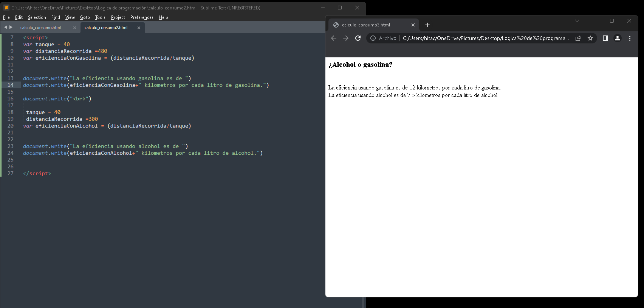Open a new browser tab
644x308 pixels.
click(427, 25)
